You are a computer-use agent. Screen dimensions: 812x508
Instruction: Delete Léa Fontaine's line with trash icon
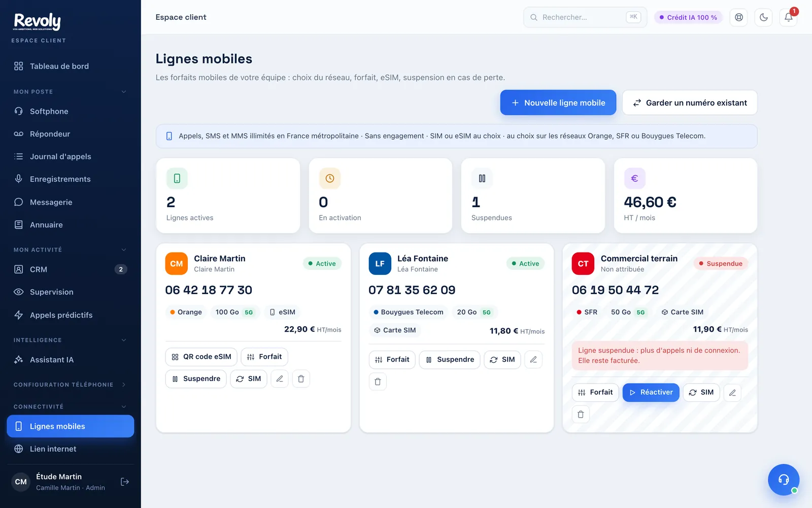(378, 382)
